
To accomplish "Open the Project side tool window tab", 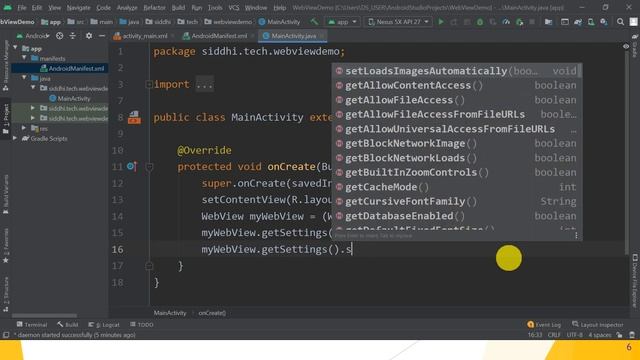I will [x=6, y=118].
